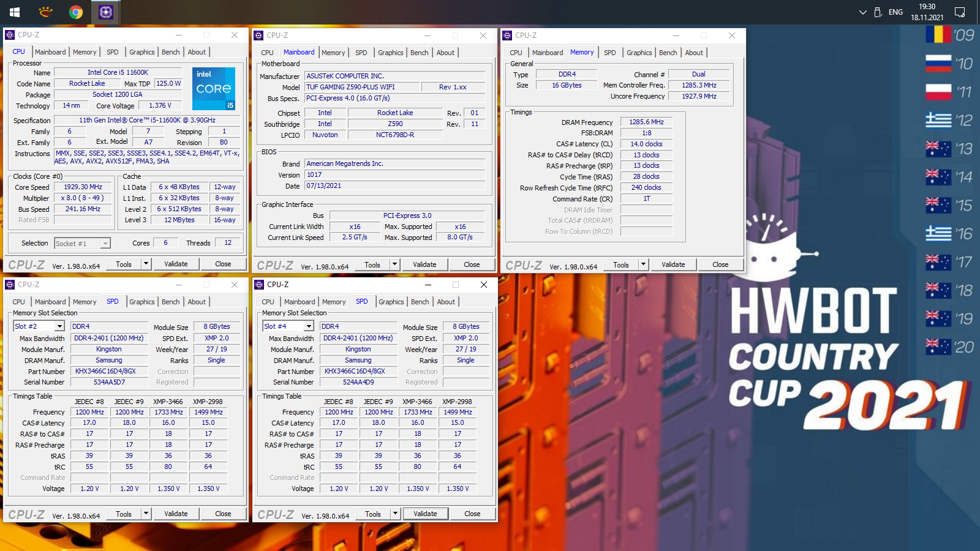Click the TUF GAMING Z590-PLUS WIFI model field
The width and height of the screenshot is (980, 551).
(x=362, y=87)
